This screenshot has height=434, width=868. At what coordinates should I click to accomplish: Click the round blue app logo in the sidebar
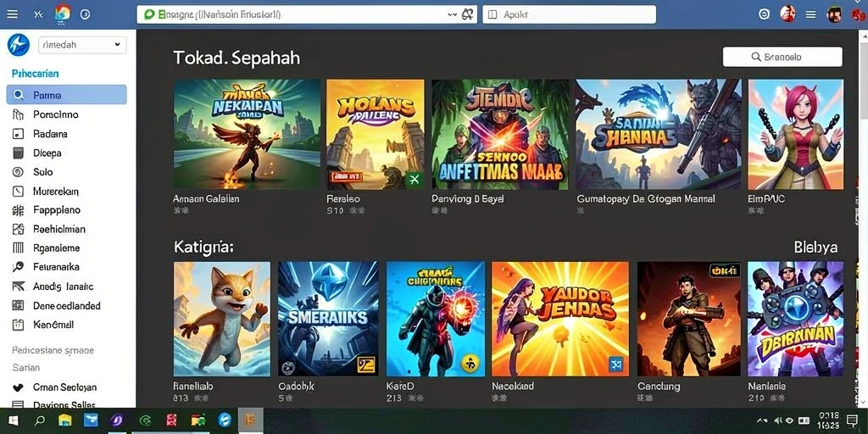19,44
